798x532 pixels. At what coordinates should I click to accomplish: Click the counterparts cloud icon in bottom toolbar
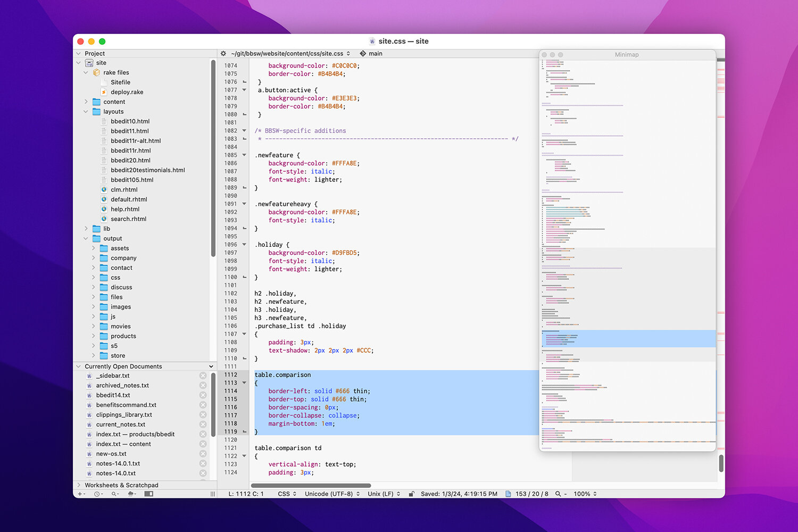(131, 493)
